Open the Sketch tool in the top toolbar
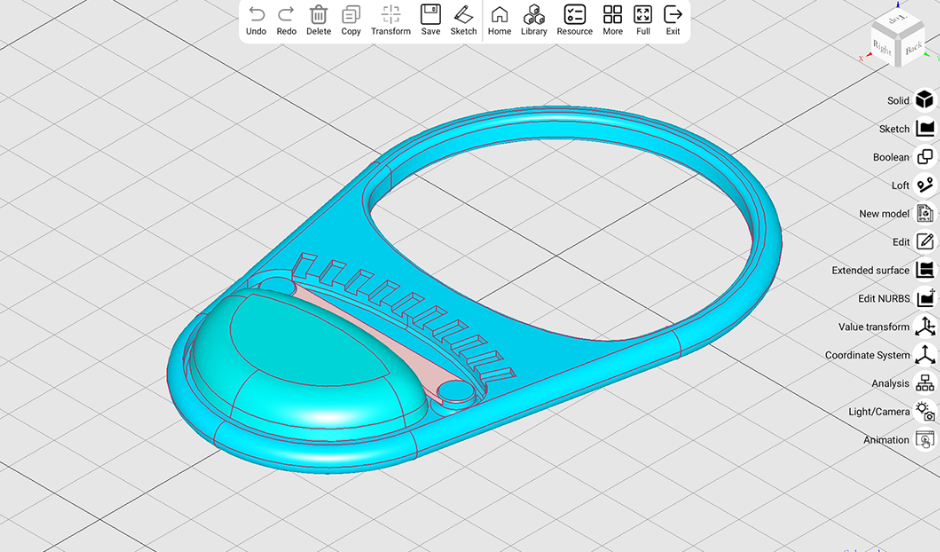Image resolution: width=940 pixels, height=552 pixels. point(463,14)
